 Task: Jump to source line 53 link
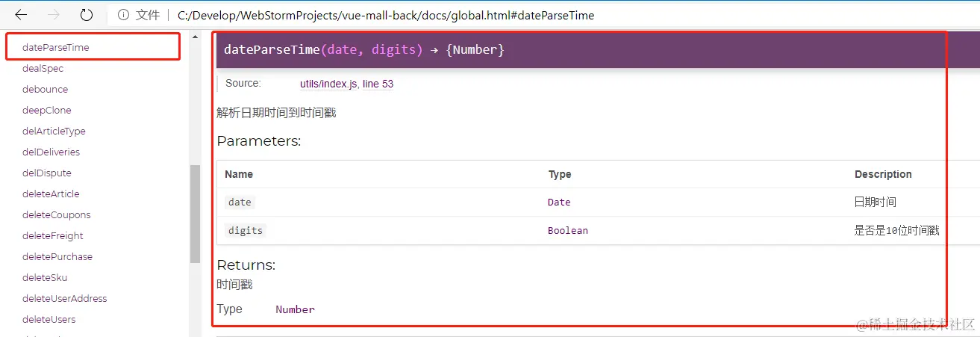[378, 84]
